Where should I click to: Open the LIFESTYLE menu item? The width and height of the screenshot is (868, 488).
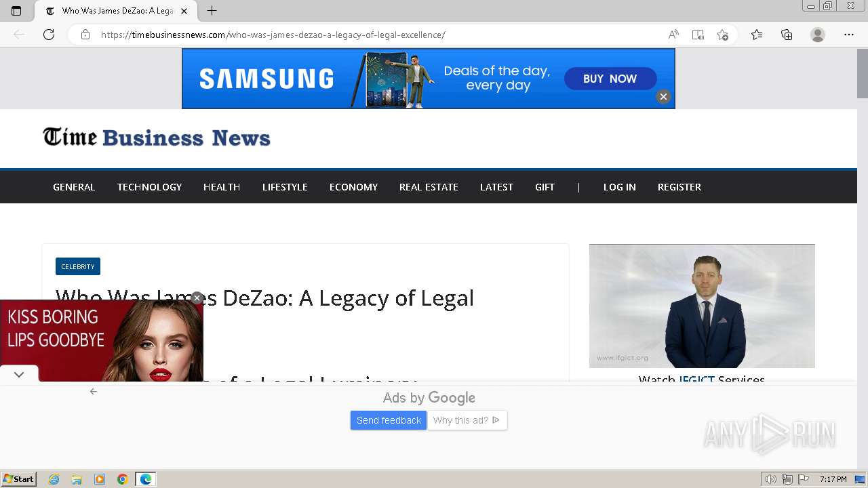click(x=285, y=187)
